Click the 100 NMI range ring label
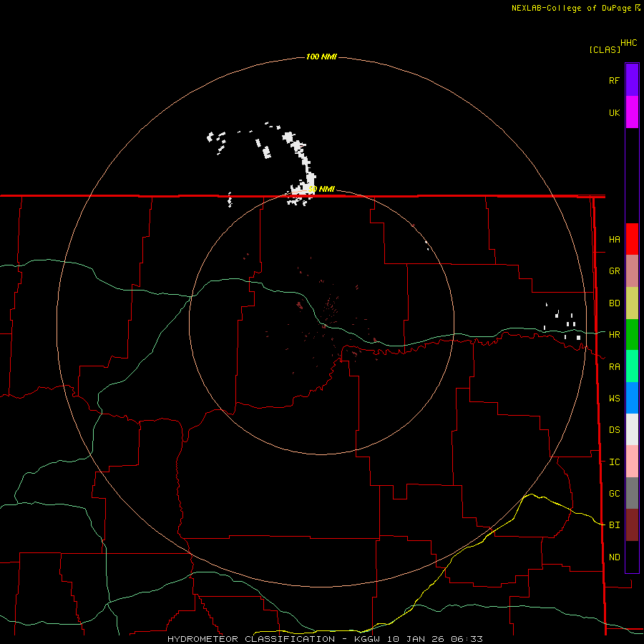Image resolution: width=644 pixels, height=644 pixels. point(321,57)
